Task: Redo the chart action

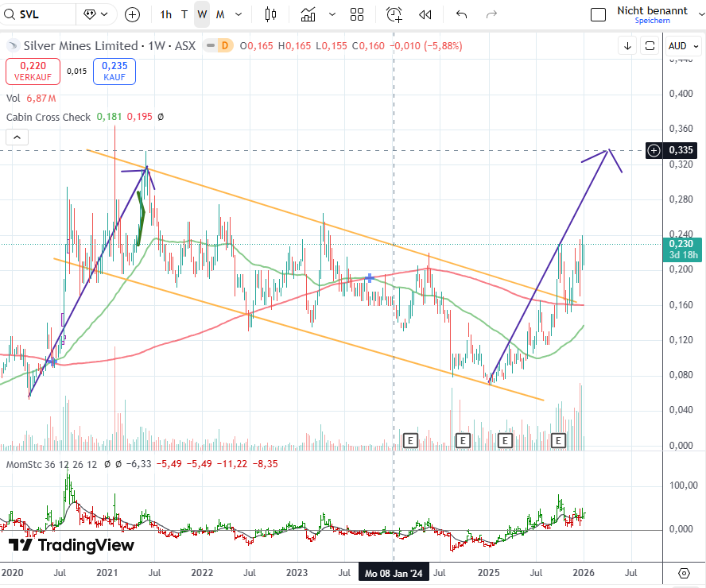Action: [491, 15]
